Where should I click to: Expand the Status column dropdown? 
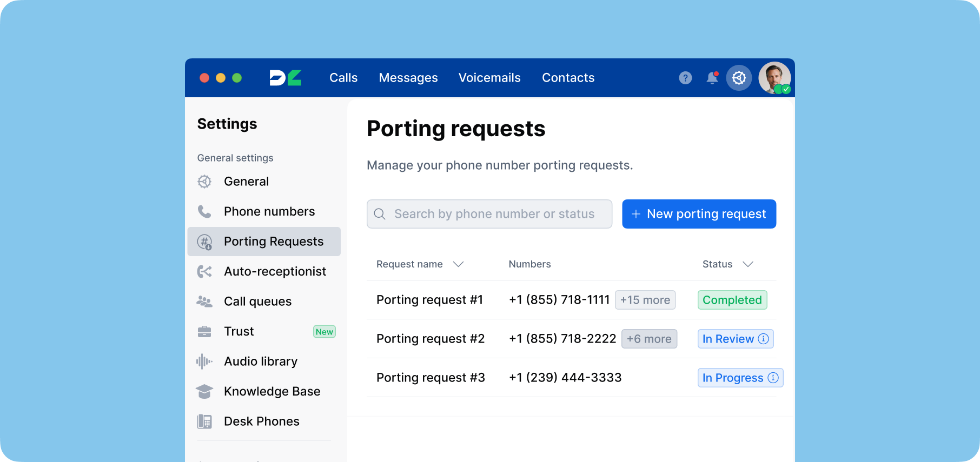coord(747,264)
